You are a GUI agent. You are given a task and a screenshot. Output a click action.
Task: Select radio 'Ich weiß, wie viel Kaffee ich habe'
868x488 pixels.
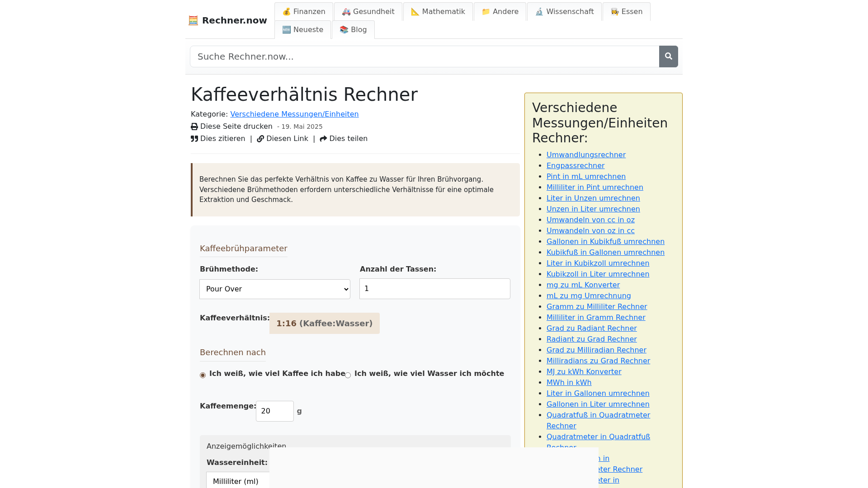[203, 375]
